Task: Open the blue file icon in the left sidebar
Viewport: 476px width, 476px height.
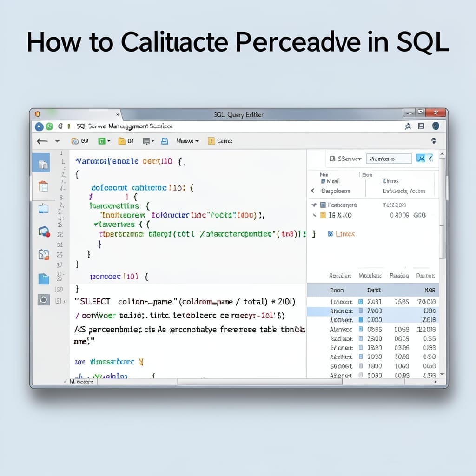Action: point(44,279)
